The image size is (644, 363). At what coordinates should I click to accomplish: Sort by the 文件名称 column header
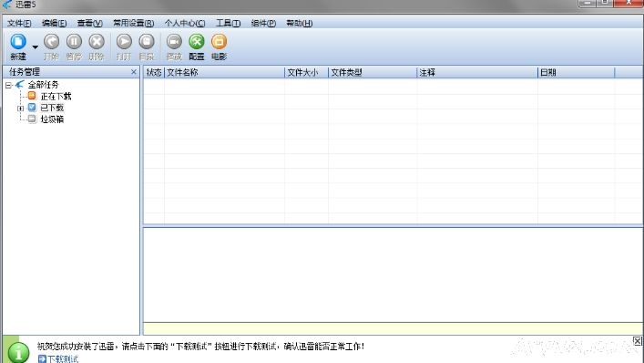(224, 72)
